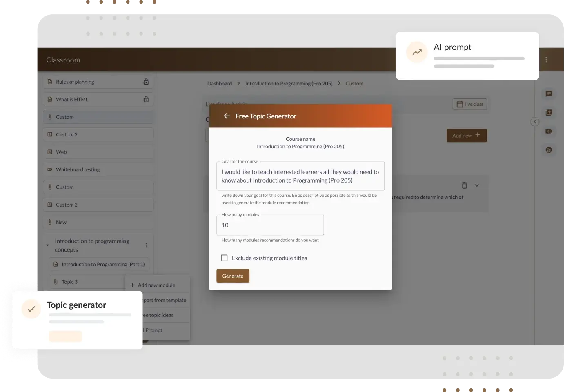The height and width of the screenshot is (392, 576).
Task: Click the circular side panel collapse chevron
Action: coord(535,122)
